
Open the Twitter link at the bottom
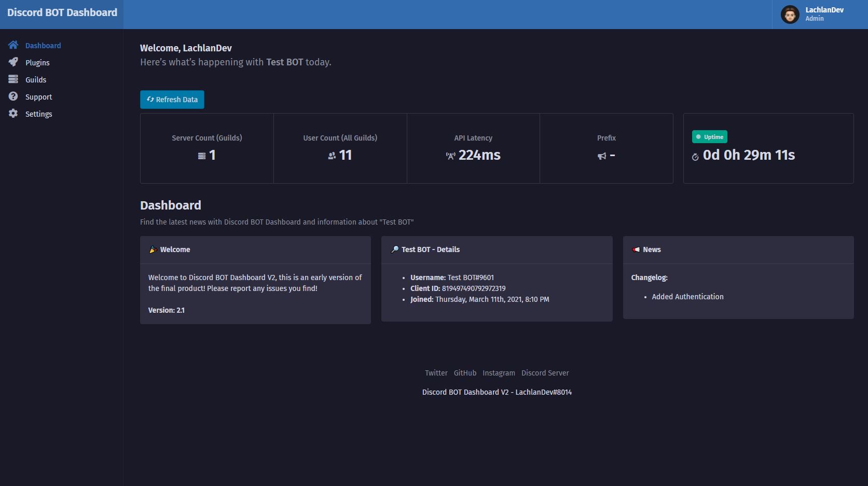436,372
